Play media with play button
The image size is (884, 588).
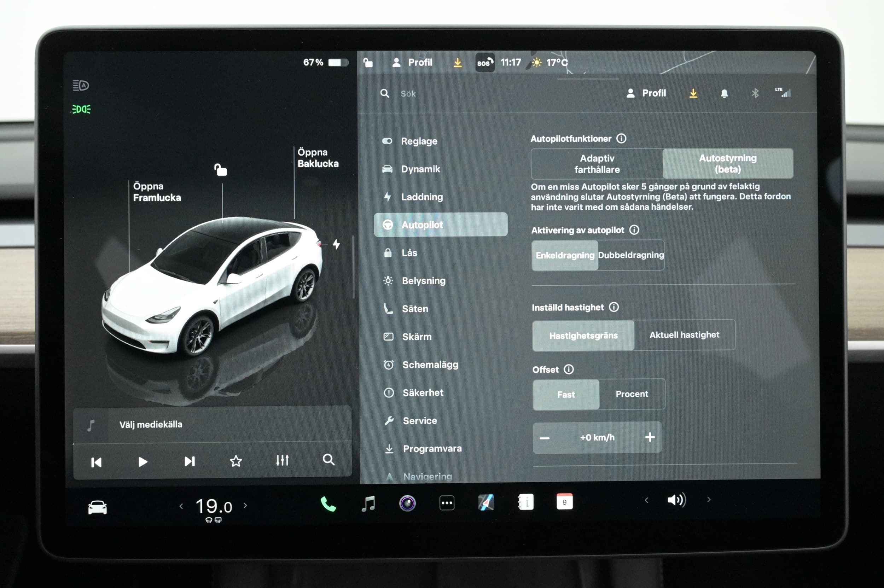(143, 462)
